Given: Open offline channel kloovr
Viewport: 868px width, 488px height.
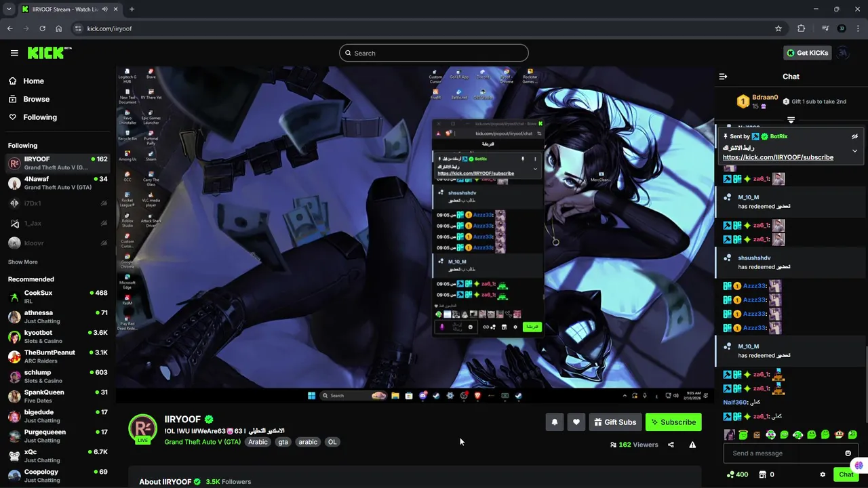Looking at the screenshot, I should pos(58,243).
